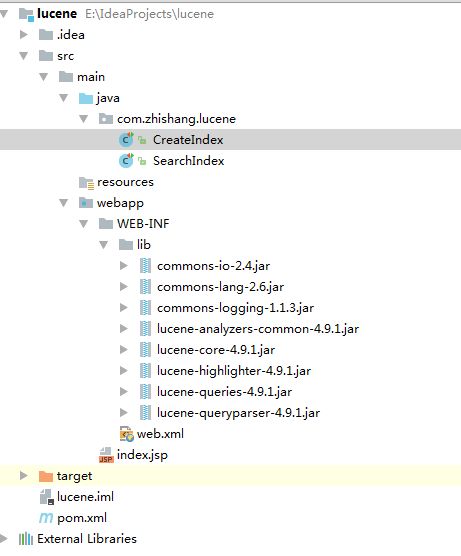Click the lucene-analyzers-common jar archive icon
Viewport: 461px width, 556px height.
pos(145,329)
